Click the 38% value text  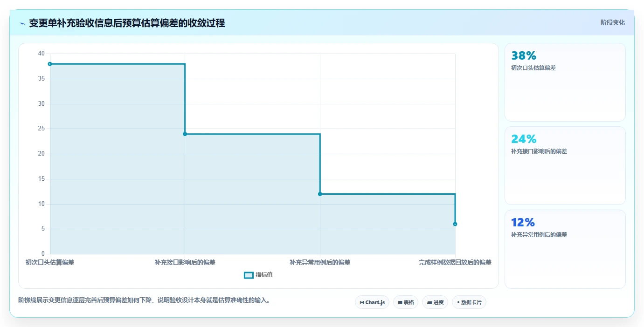pos(524,56)
